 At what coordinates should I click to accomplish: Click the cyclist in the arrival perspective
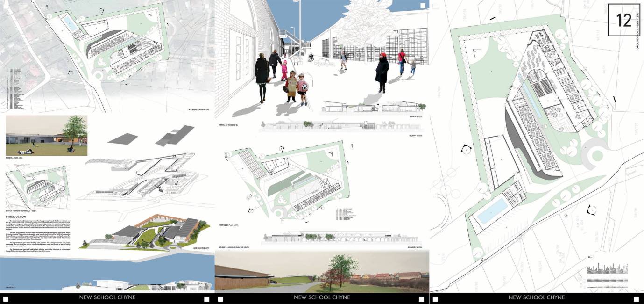[310, 57]
